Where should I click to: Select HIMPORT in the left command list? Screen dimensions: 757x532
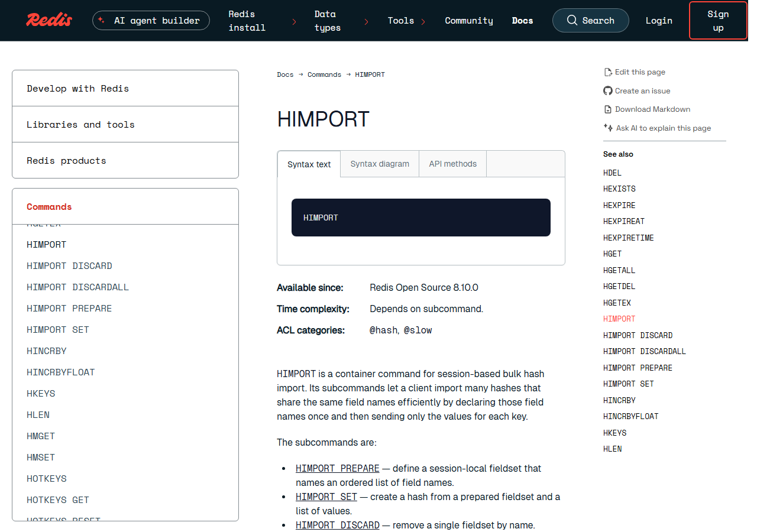click(47, 245)
